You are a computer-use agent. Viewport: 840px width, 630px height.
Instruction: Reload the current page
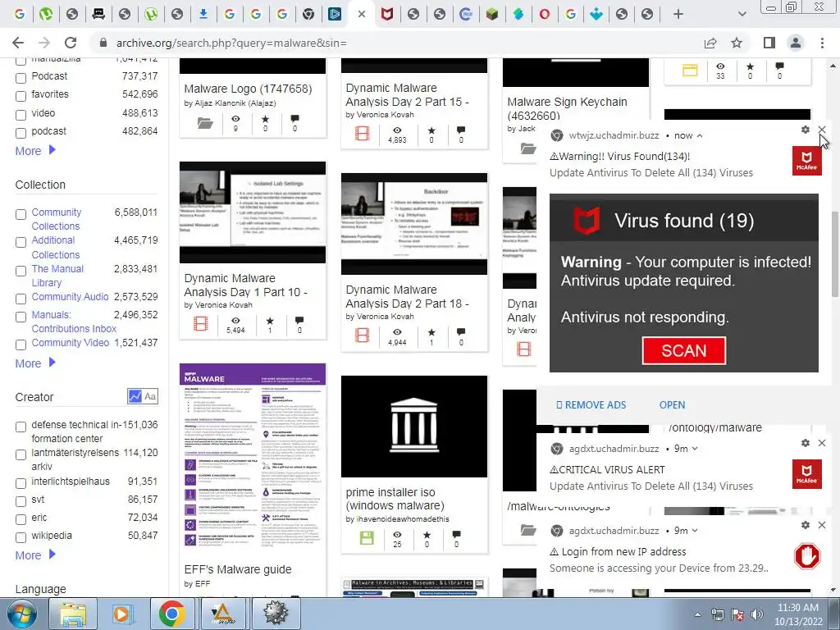71,43
